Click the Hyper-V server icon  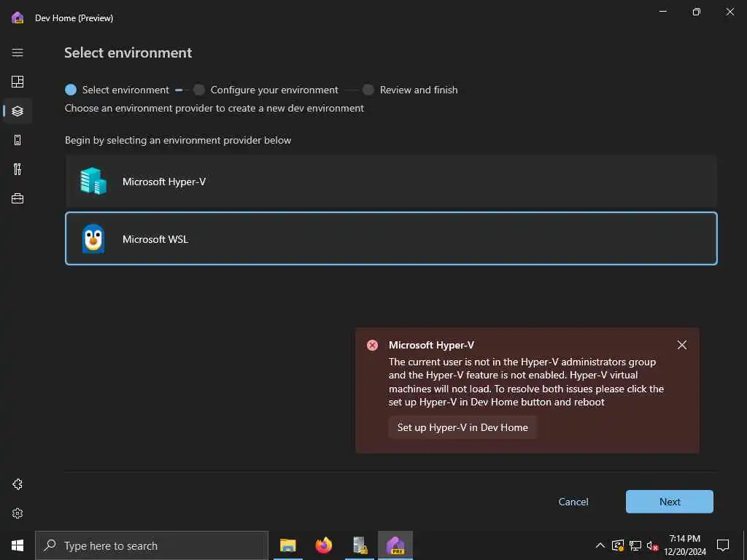93,181
